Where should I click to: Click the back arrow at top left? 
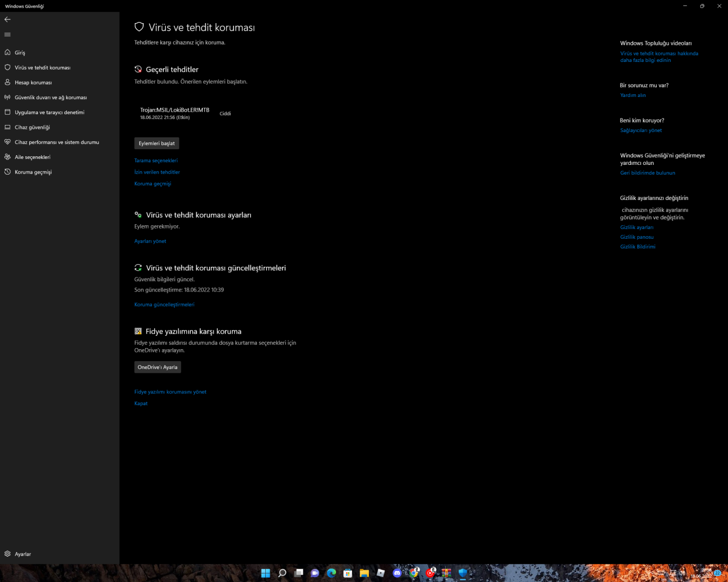coord(8,19)
